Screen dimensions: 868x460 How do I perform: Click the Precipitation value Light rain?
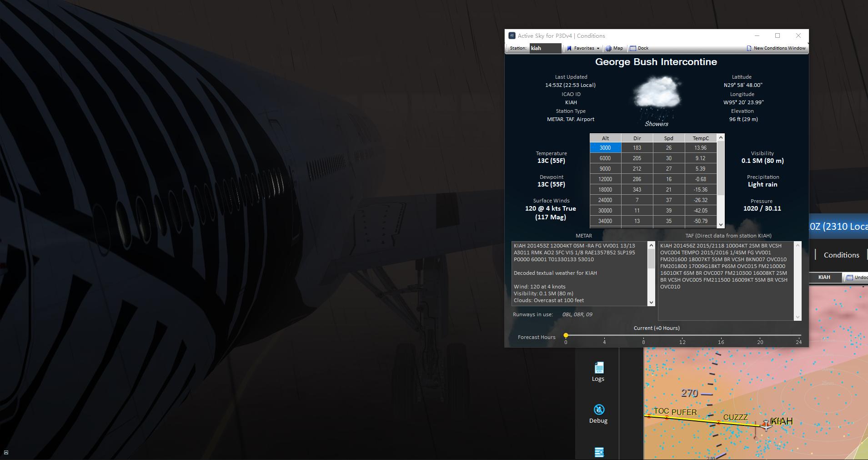[x=763, y=184]
